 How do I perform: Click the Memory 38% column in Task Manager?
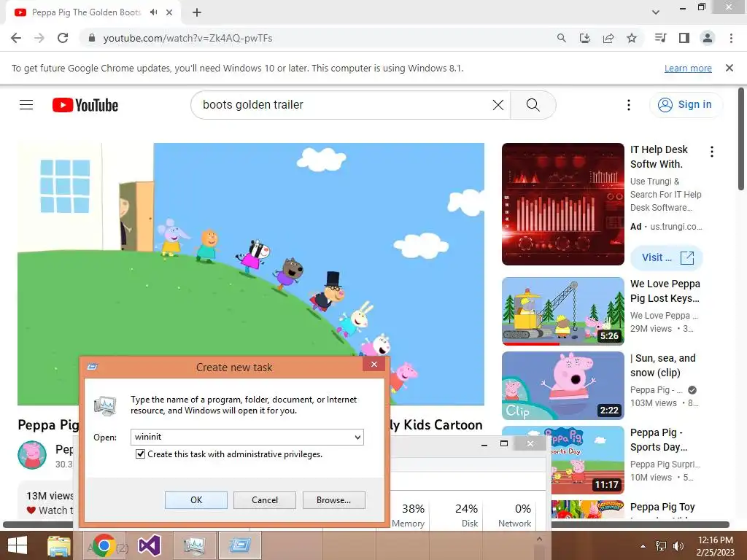point(409,516)
